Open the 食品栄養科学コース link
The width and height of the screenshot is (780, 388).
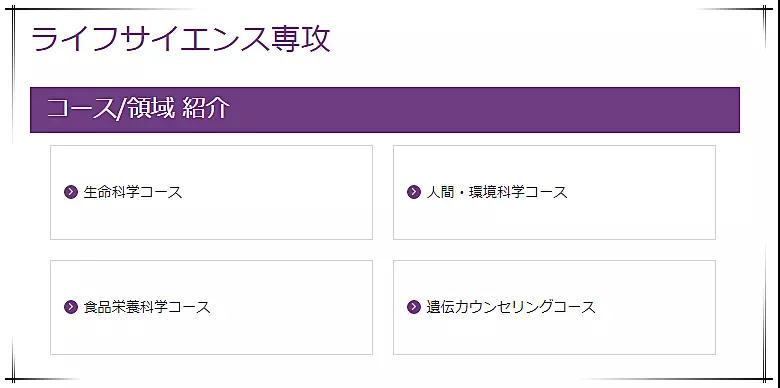[147, 307]
